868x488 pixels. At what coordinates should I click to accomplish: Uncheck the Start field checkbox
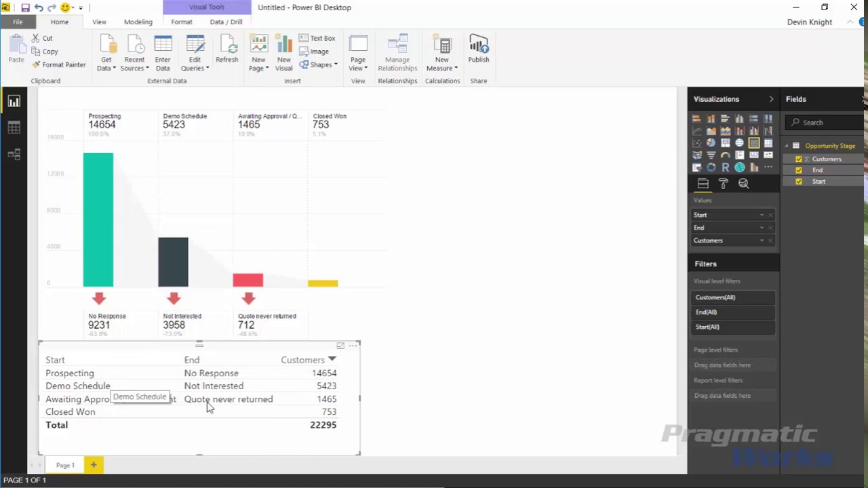pyautogui.click(x=799, y=182)
